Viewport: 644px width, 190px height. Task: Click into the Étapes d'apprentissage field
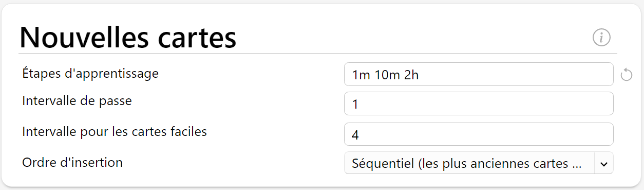(x=479, y=74)
